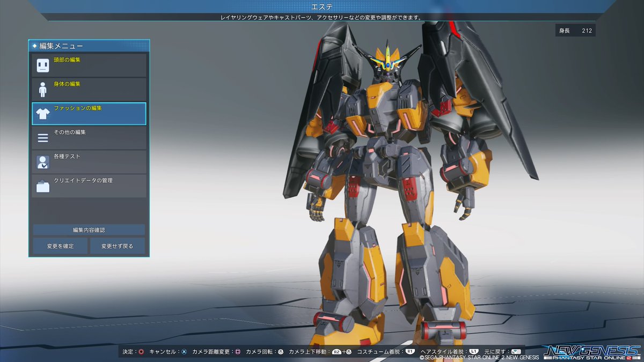Click the touchpad glyph beside 元に戻す
This screenshot has height=362, width=644.
pos(516,352)
